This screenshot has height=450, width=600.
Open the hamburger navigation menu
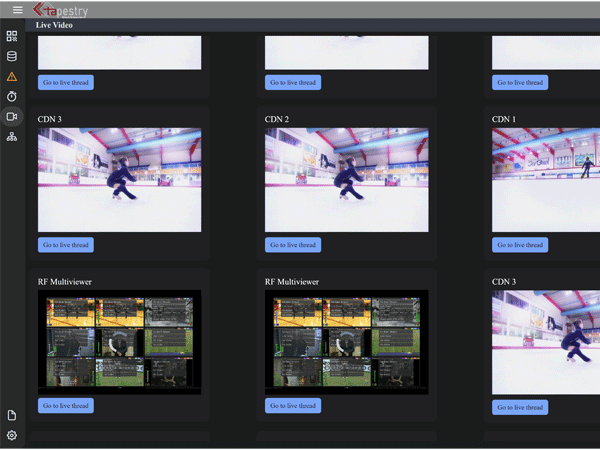pos(17,10)
